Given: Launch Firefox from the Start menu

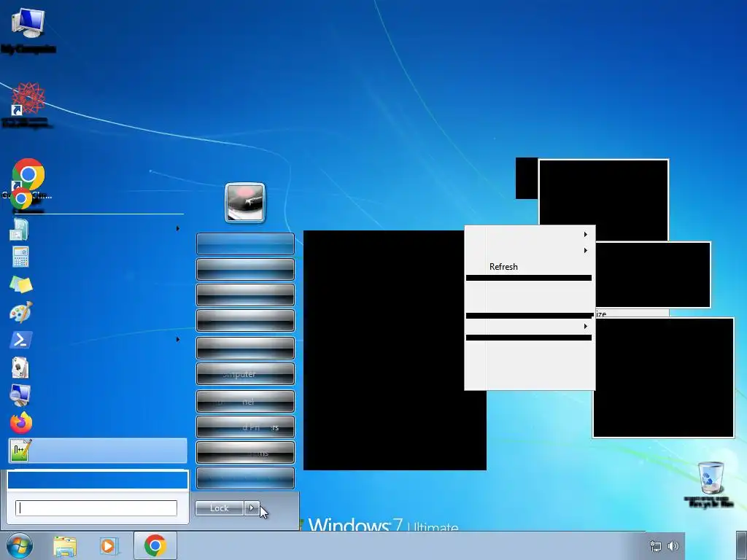Looking at the screenshot, I should (21, 423).
